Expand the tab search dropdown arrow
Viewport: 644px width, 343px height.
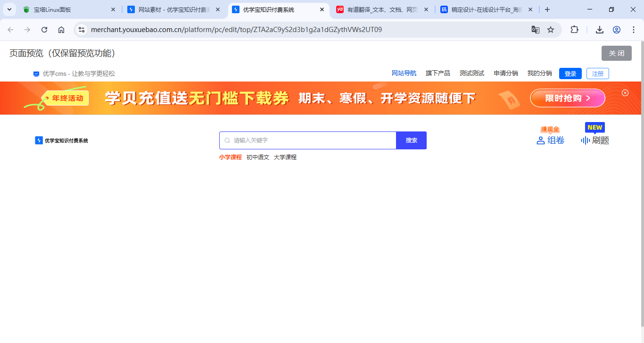point(9,9)
